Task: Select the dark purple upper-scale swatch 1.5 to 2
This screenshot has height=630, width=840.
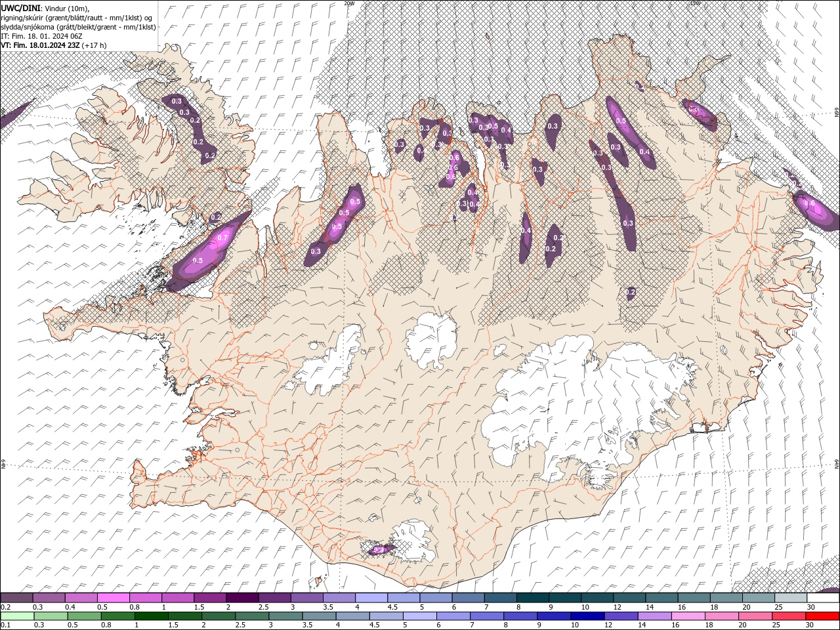Action: pos(242,598)
